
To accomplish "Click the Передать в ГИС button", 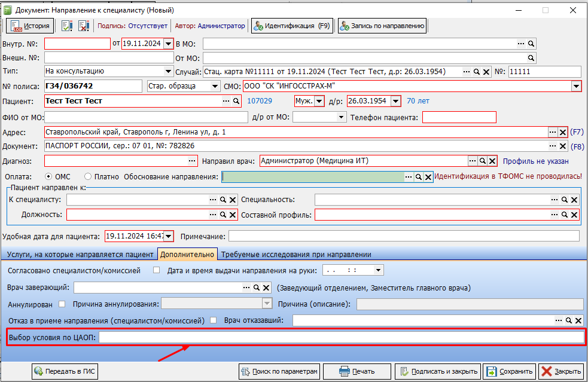I will [x=65, y=371].
